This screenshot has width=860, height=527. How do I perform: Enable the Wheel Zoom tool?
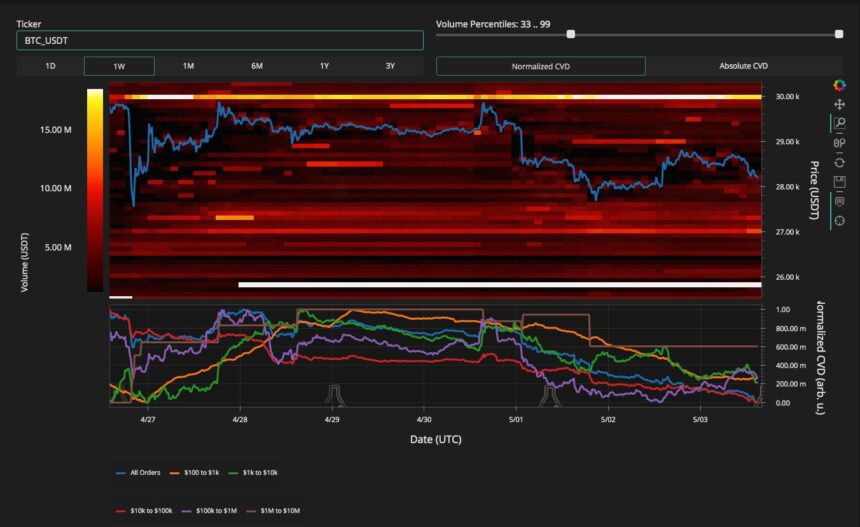click(840, 143)
